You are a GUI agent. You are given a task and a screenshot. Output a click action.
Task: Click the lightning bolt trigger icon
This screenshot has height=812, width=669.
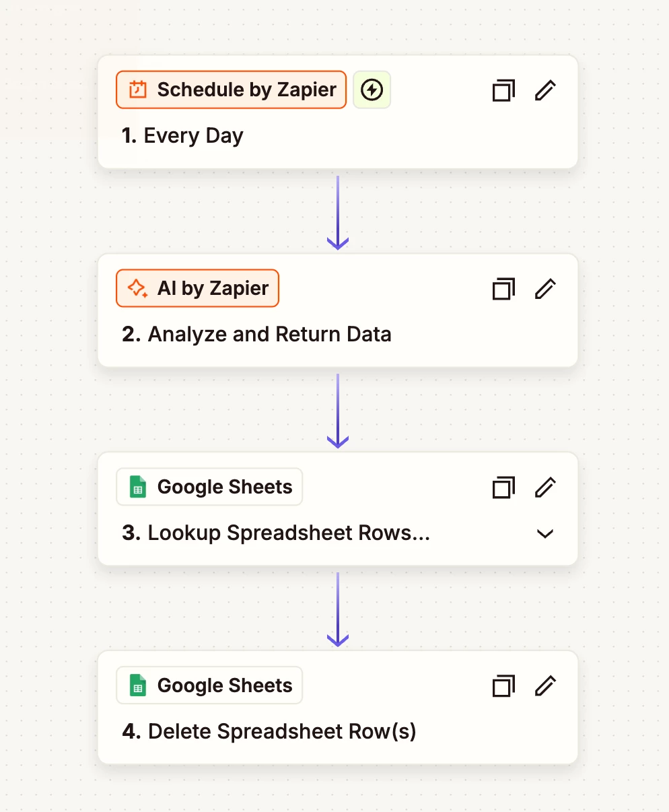point(372,90)
